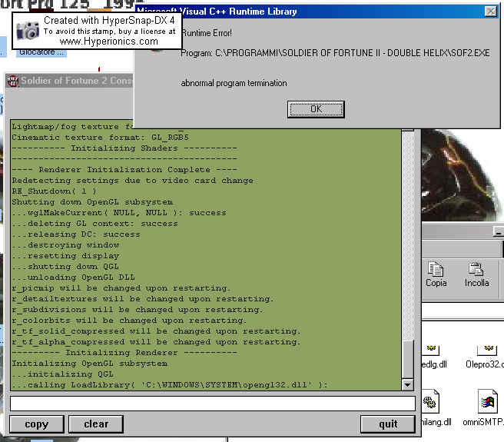The width and height of the screenshot is (504, 442).
Task: Select the Incolla icon in background window
Action: point(476,274)
